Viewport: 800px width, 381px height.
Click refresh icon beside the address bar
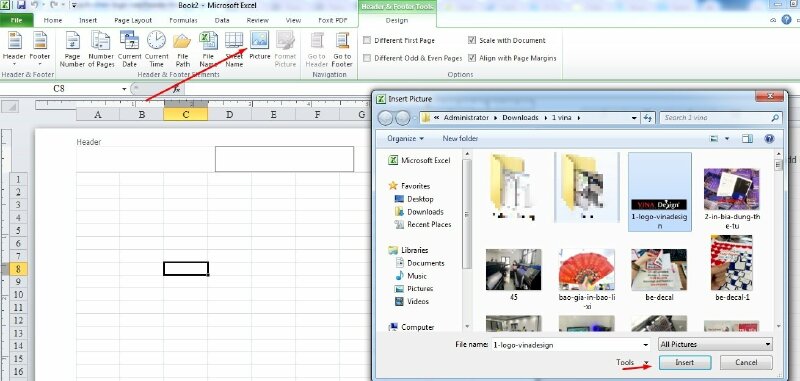tap(648, 118)
